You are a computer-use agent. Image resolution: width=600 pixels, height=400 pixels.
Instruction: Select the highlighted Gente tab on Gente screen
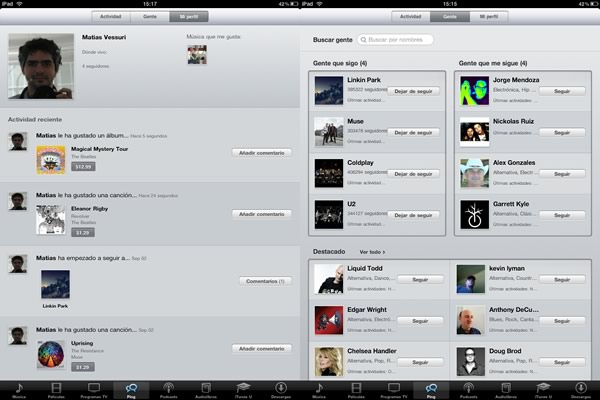click(450, 16)
